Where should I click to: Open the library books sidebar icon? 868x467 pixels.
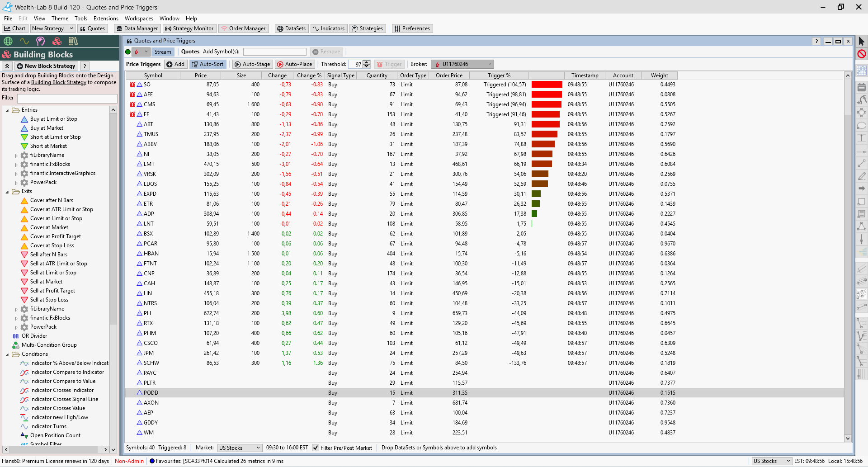tap(73, 41)
